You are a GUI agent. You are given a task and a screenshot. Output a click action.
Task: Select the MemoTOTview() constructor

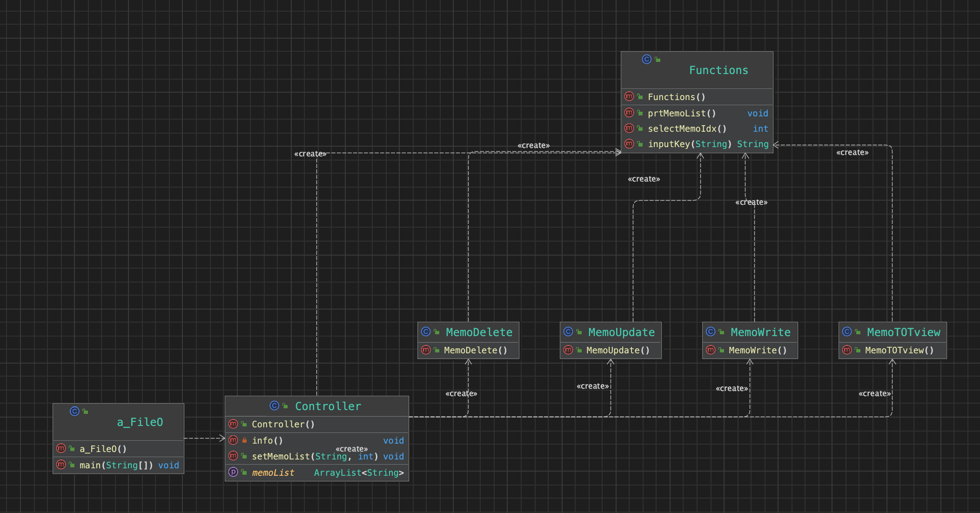point(893,350)
